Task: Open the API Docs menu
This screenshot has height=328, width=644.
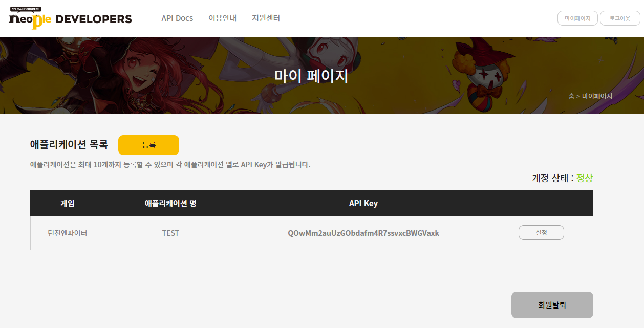Action: click(x=177, y=18)
